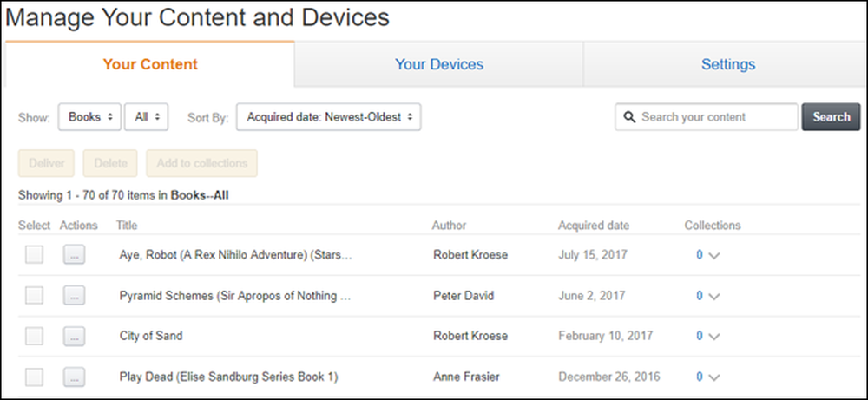
Task: Open actions ellipsis for Play Dead
Action: (x=74, y=377)
